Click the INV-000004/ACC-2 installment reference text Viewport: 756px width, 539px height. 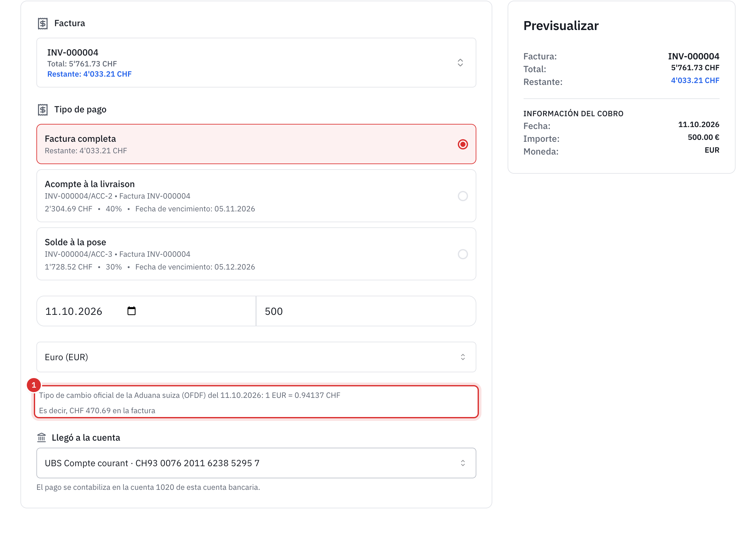coord(79,196)
